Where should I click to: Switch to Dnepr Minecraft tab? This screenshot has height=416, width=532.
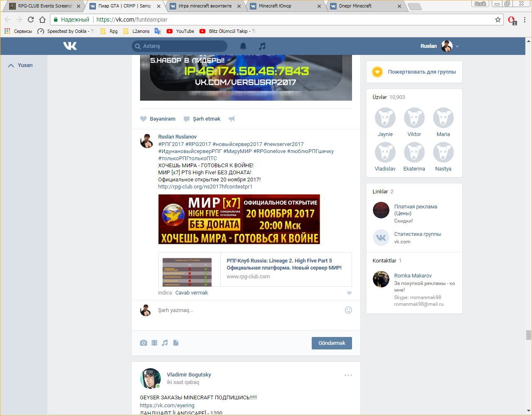pyautogui.click(x=365, y=6)
